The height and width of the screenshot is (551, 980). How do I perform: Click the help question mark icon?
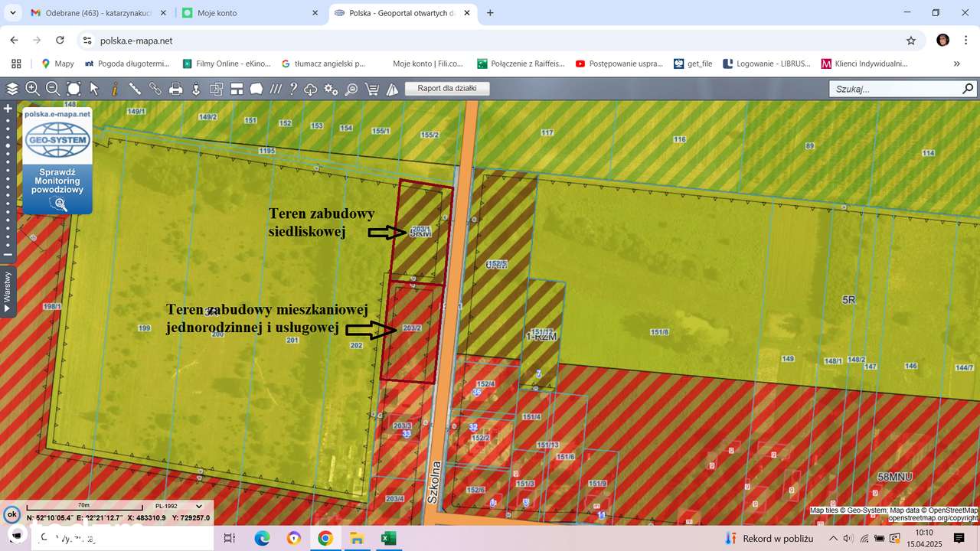click(292, 89)
